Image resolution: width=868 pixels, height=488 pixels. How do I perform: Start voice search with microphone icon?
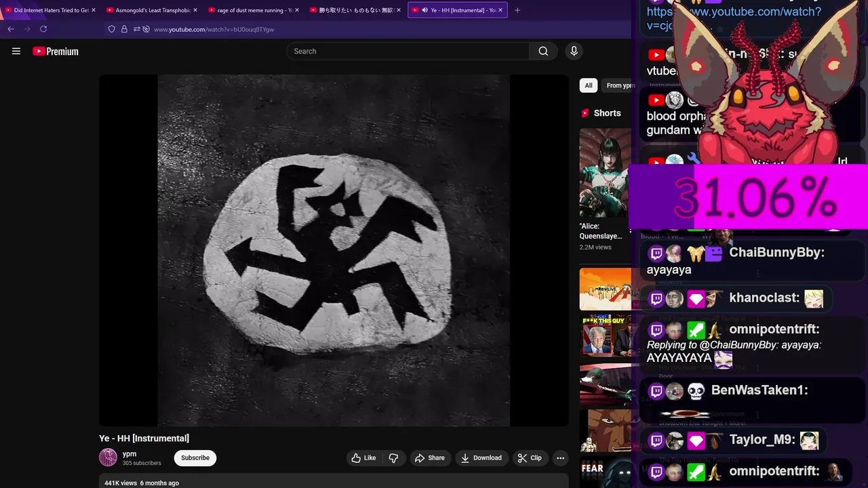(574, 51)
